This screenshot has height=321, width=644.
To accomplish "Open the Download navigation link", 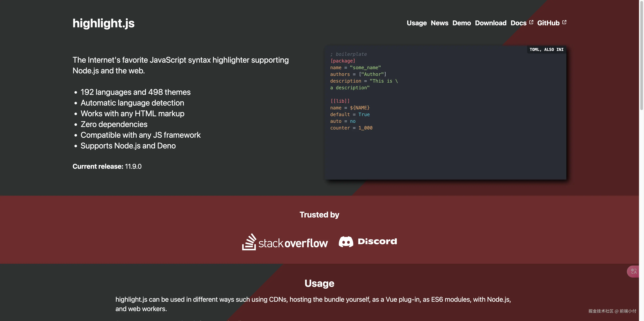I will click(x=491, y=23).
